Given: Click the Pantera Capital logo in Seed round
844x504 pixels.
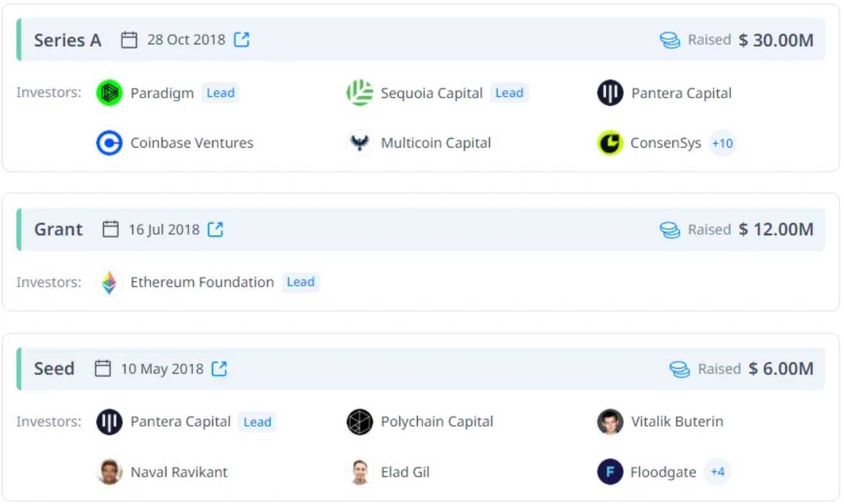Looking at the screenshot, I should click(109, 422).
